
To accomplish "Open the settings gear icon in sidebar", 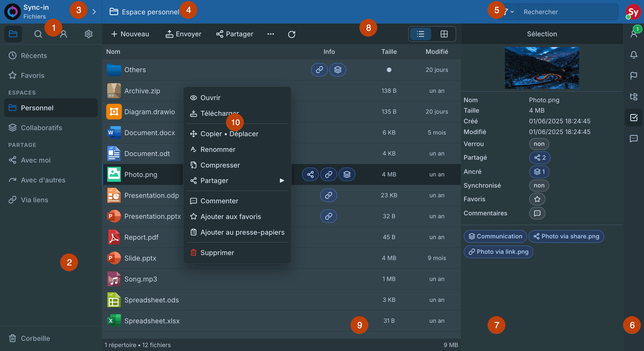I will coord(89,34).
